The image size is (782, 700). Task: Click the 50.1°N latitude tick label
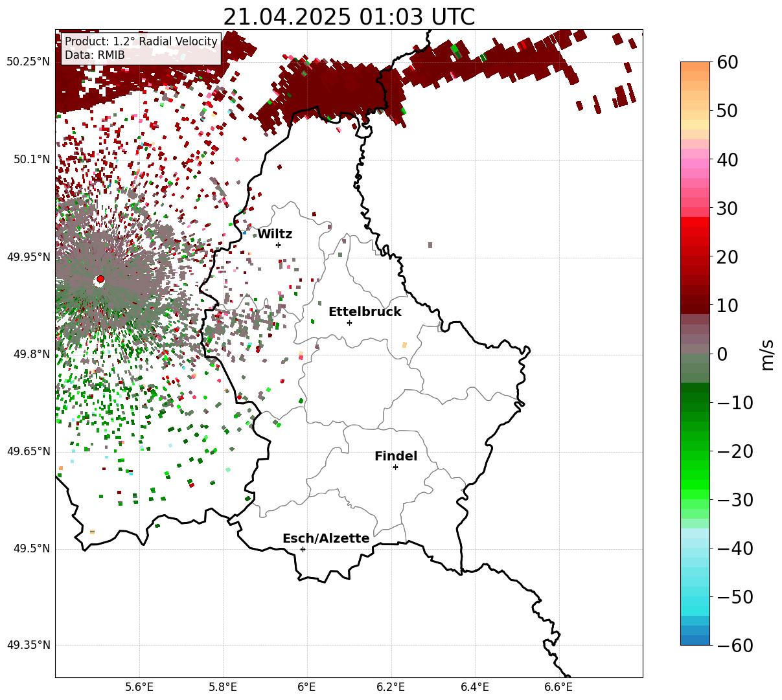pos(31,159)
